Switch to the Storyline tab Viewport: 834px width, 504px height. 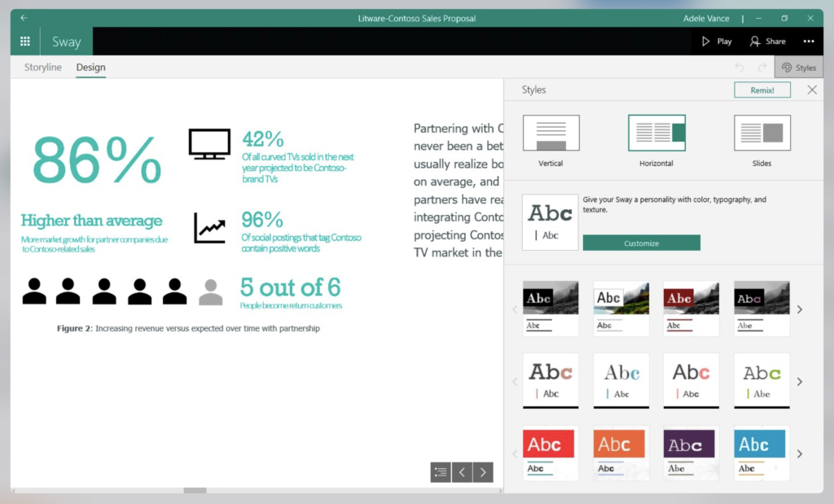point(43,67)
